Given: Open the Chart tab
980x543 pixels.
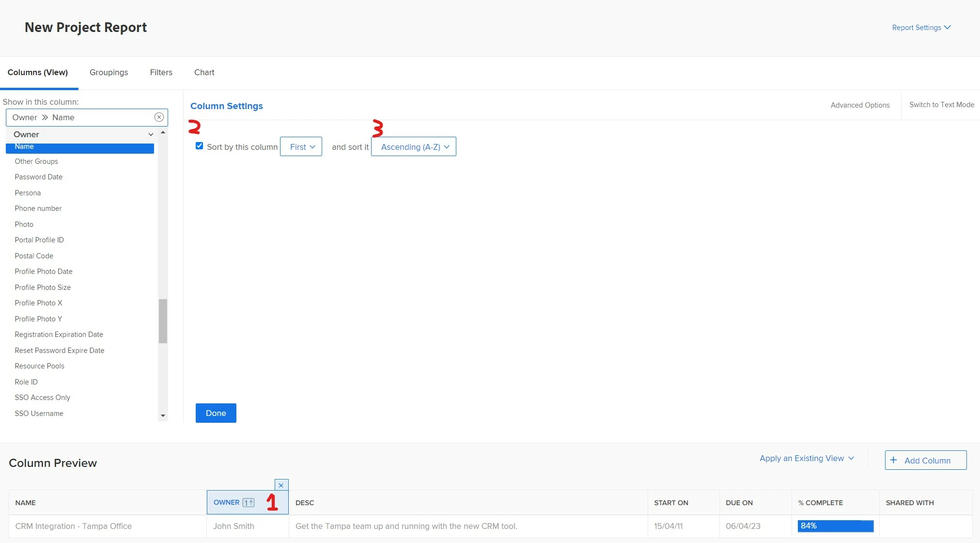Looking at the screenshot, I should click(x=204, y=72).
